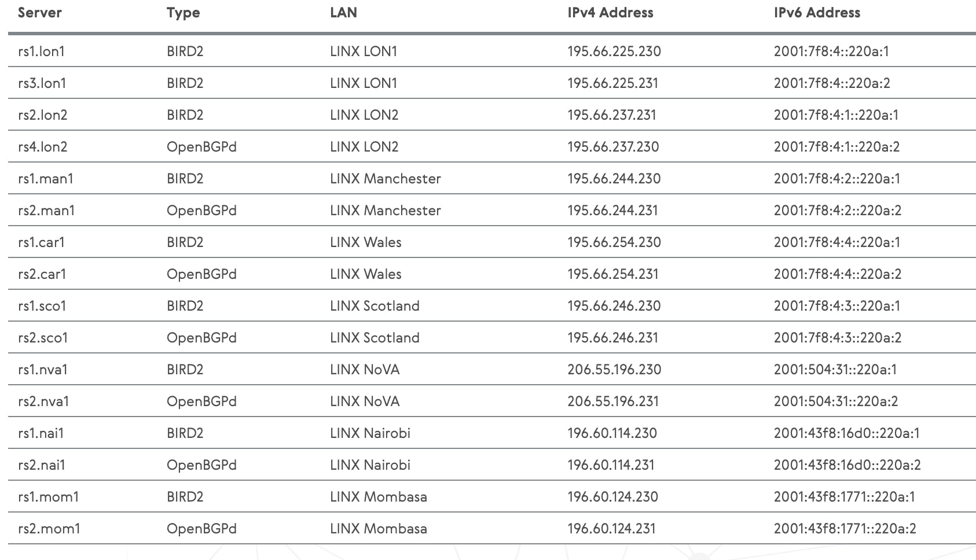This screenshot has height=560, width=976.
Task: Click the IPv6 Address column header
Action: 817,13
